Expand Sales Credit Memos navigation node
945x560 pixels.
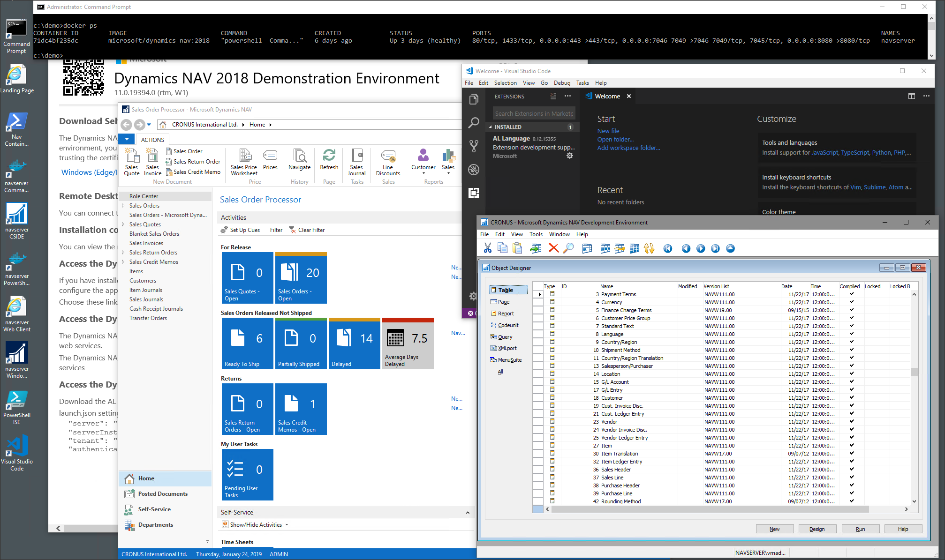pos(123,262)
